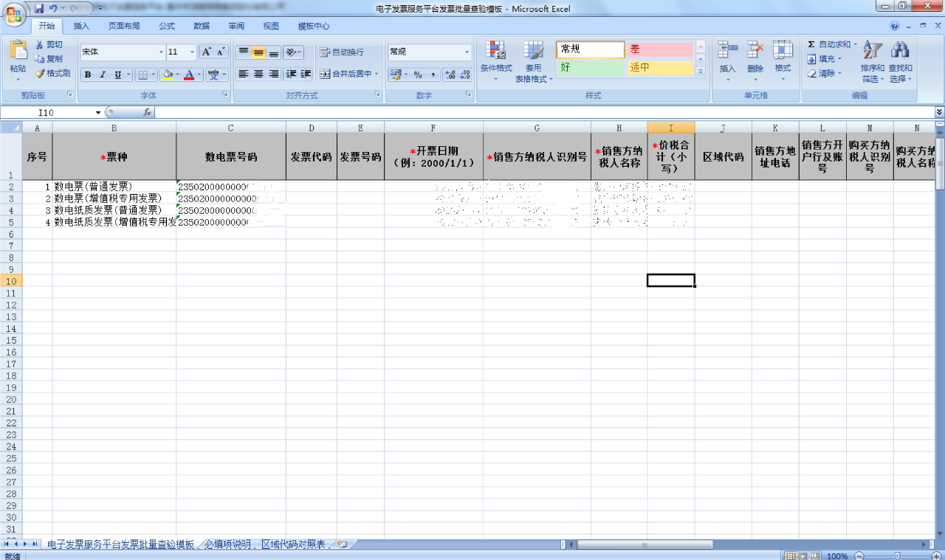Image resolution: width=945 pixels, height=560 pixels.
Task: Open the font name dropdown (宋体)
Action: point(162,52)
